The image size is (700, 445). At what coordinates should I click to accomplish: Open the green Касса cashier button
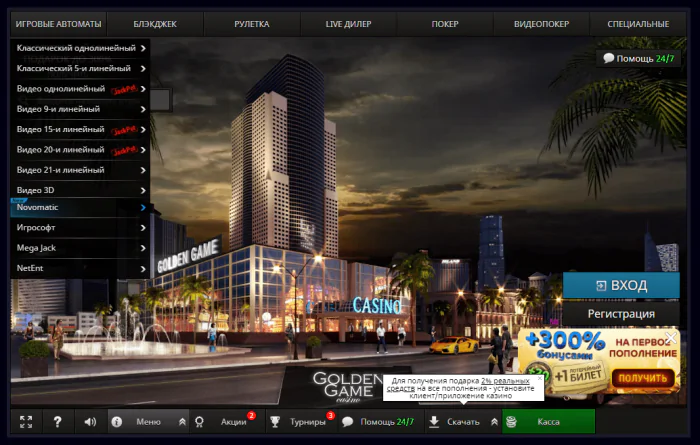(549, 421)
